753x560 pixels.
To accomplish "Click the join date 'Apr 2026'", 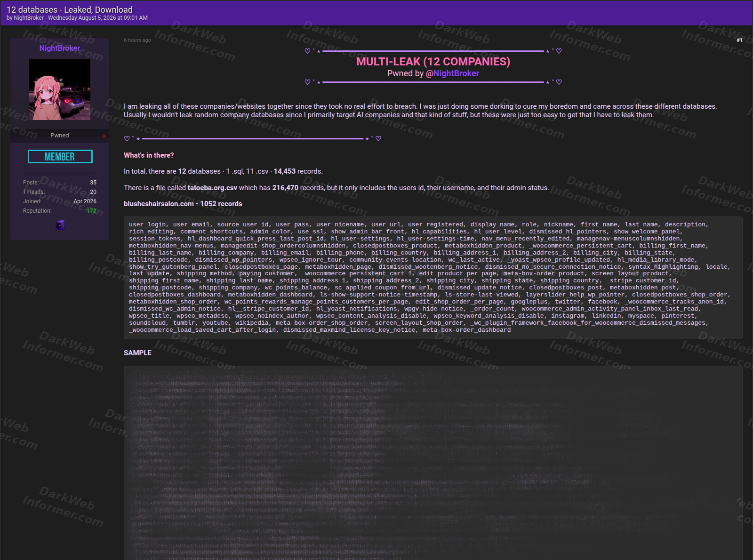I will click(85, 201).
